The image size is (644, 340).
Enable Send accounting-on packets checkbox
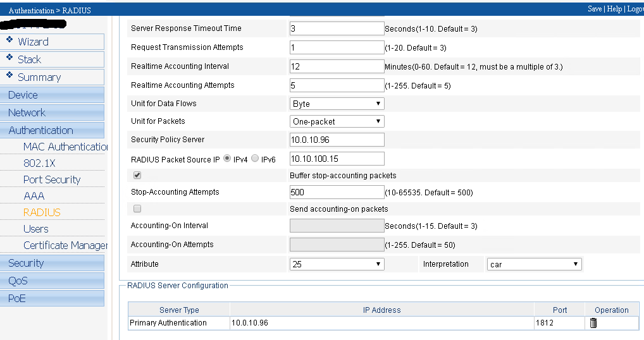point(137,209)
